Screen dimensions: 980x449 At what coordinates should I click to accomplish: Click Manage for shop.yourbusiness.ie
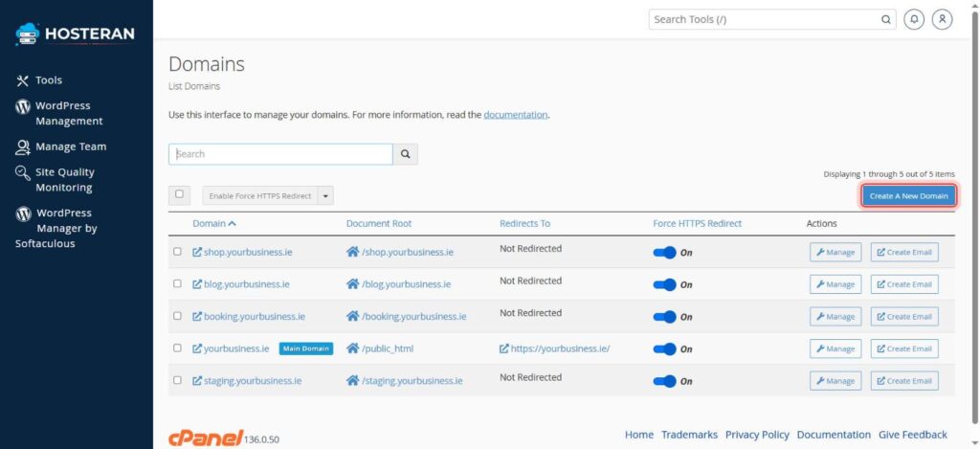point(835,253)
